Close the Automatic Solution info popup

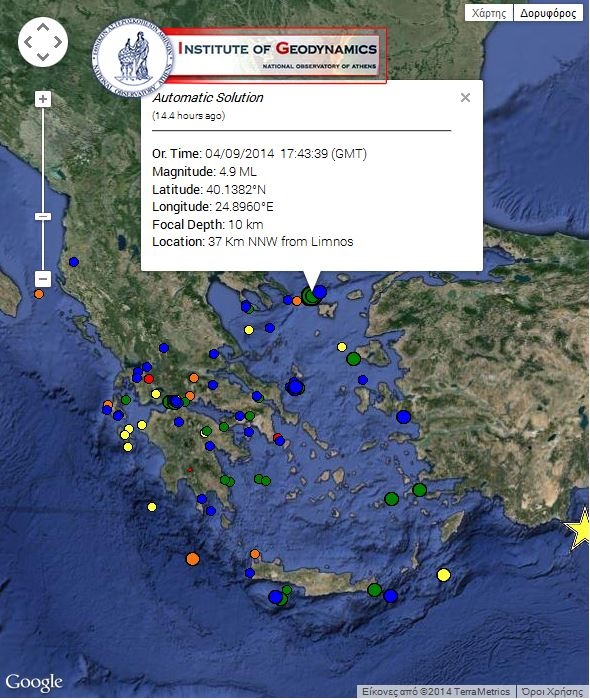[x=465, y=98]
